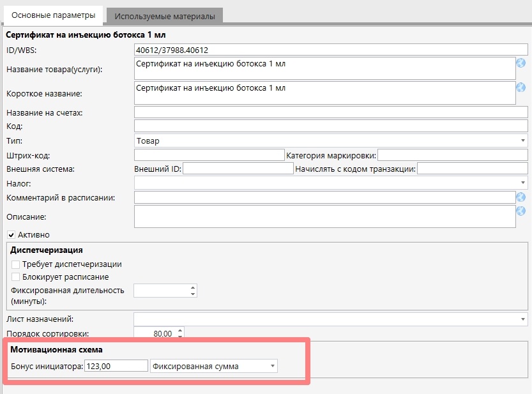Image resolution: width=532 pixels, height=394 pixels.
Task: Click the Категория маркировки field
Action: tap(453, 155)
